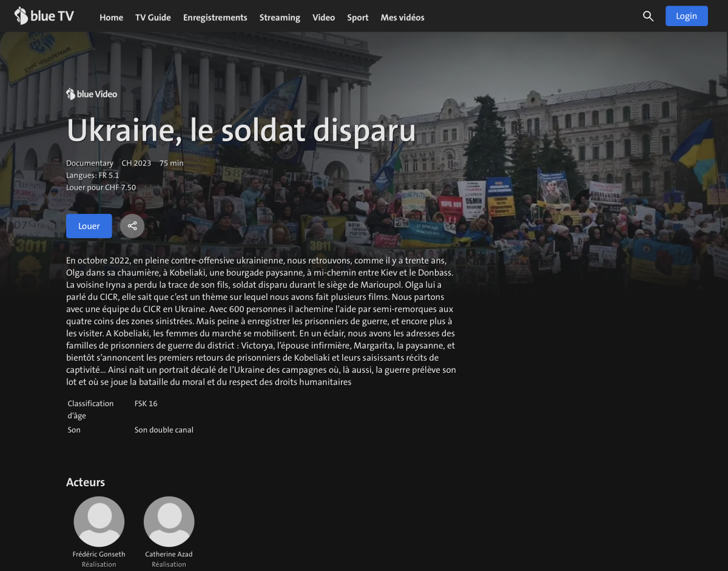
Task: Open the TV Guide page
Action: [x=153, y=18]
